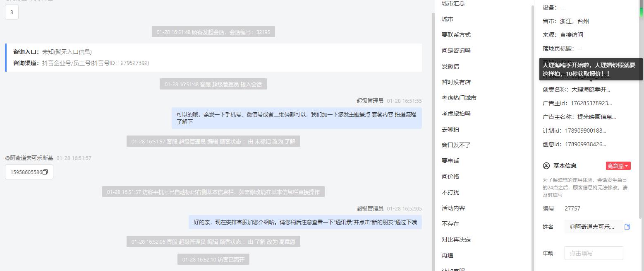Pick the 不打扰 quick reply
644x271 pixels.
click(x=450, y=192)
